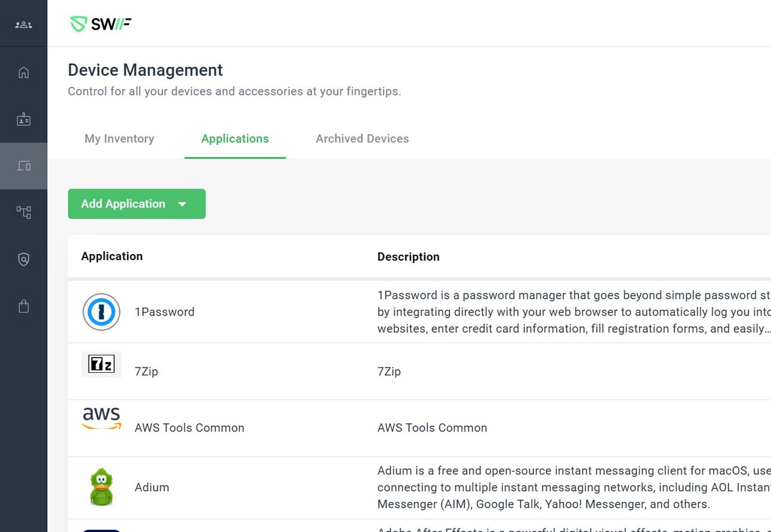Screen dimensions: 771x532
Task: Click the team members icon in sidebar
Action: click(23, 25)
